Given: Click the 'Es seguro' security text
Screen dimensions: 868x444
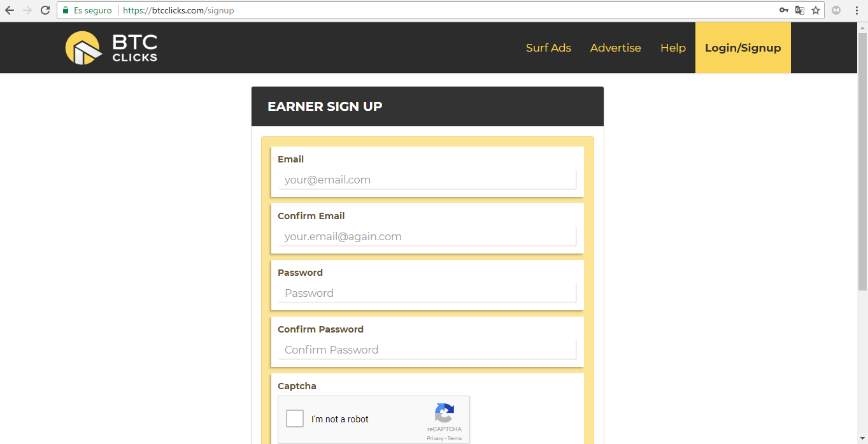Looking at the screenshot, I should coord(93,10).
